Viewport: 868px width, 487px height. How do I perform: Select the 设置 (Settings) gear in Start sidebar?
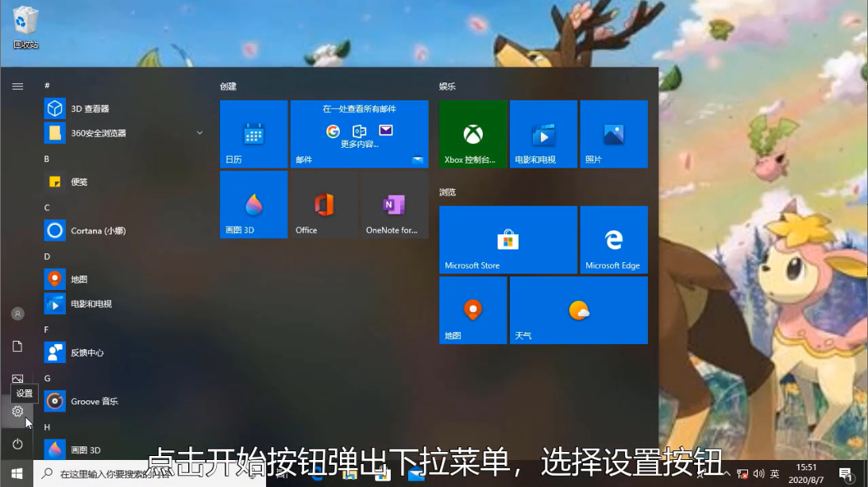tap(17, 412)
